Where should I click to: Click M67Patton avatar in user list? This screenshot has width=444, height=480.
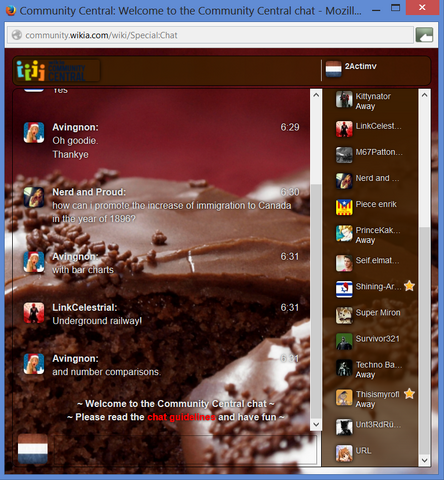(344, 155)
